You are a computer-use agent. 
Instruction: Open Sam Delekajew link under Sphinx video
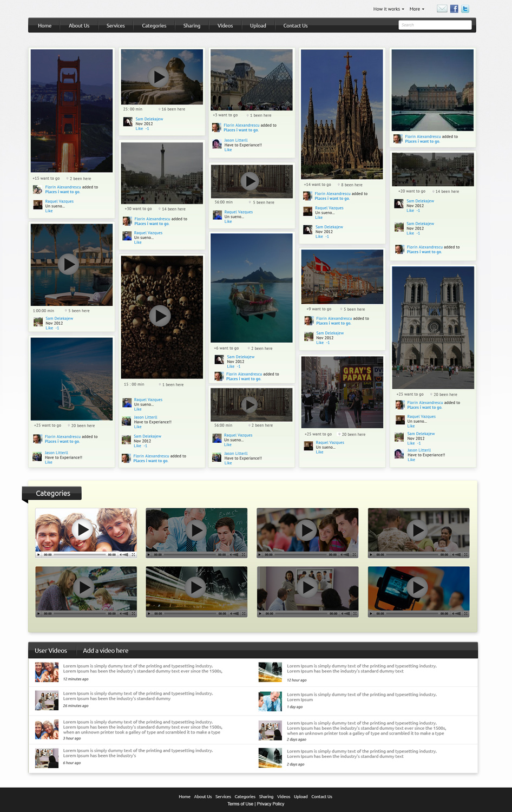(x=149, y=119)
